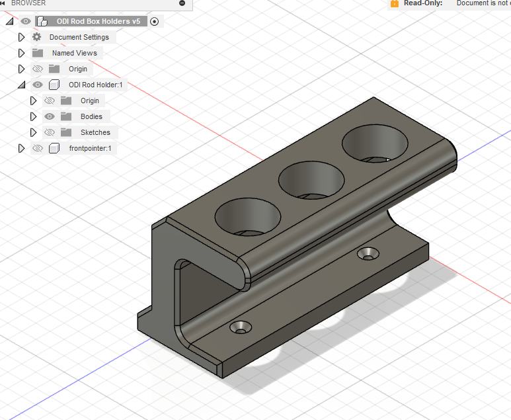The image size is (511, 420).
Task: Select the Document Settings text
Action: pos(79,37)
